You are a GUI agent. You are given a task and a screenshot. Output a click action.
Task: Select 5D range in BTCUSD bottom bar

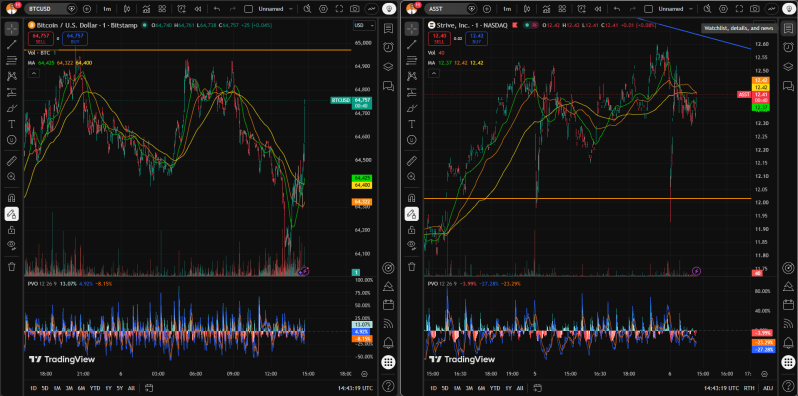coord(45,387)
